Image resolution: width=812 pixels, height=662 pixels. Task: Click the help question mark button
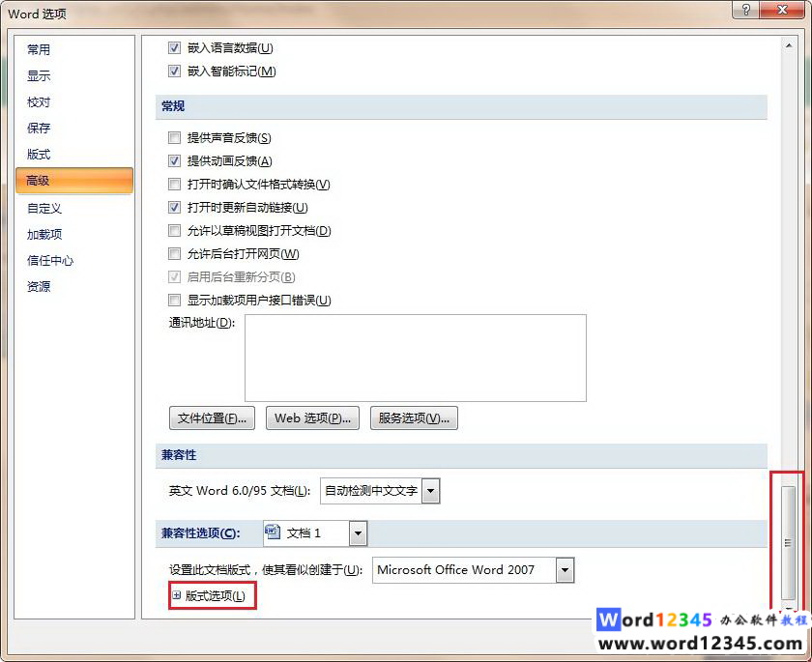coord(745,10)
